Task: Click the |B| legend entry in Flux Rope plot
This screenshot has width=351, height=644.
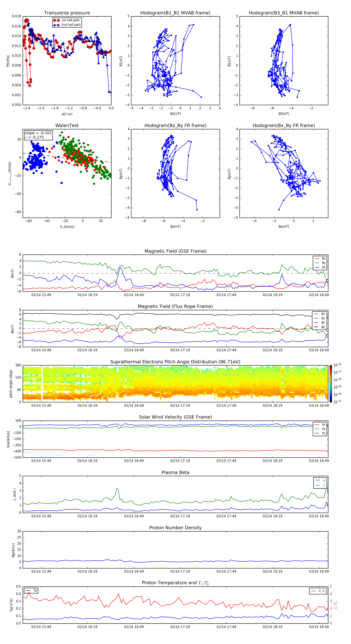Action: [x=320, y=327]
